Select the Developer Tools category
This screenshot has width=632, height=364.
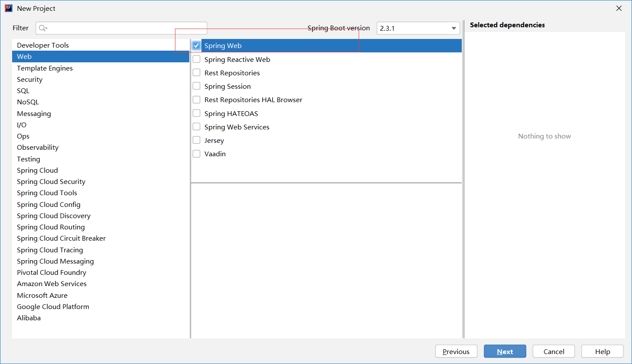43,45
